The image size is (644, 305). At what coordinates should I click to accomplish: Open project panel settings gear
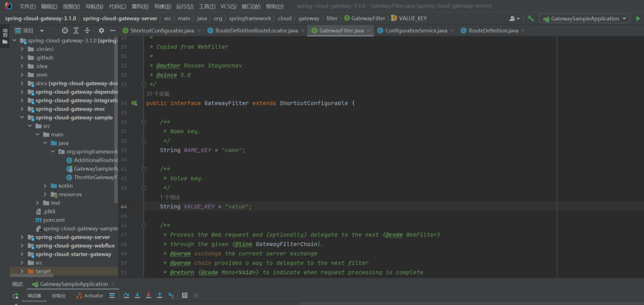101,31
